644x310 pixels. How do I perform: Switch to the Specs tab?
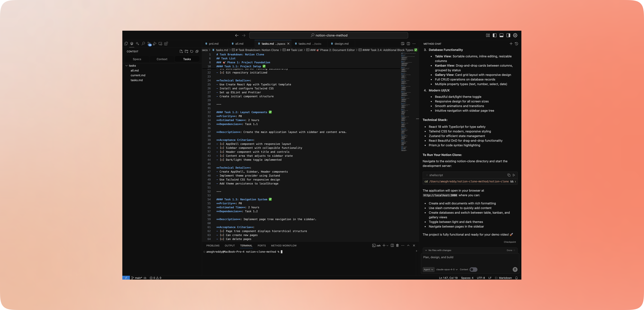pos(137,59)
